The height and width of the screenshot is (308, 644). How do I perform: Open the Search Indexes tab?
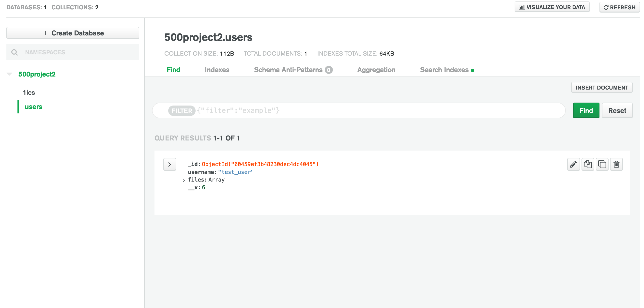(444, 70)
